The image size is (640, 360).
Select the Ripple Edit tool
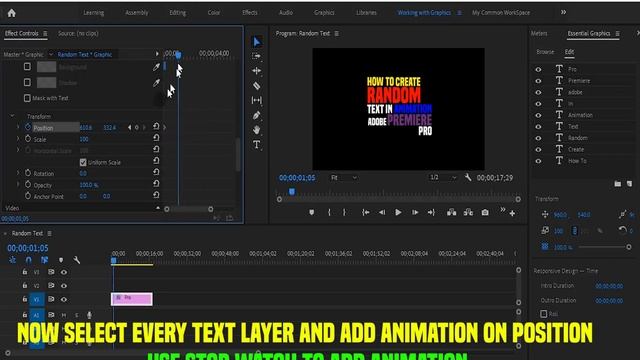[x=257, y=71]
